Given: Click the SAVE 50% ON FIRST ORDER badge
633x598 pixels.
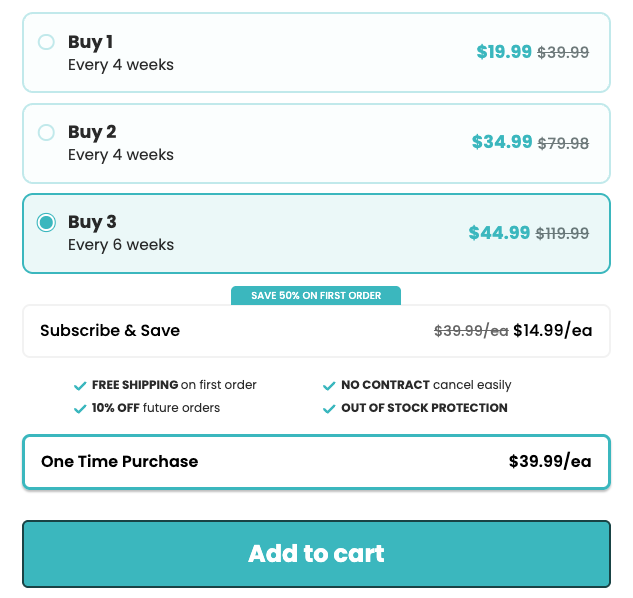Looking at the screenshot, I should (316, 296).
